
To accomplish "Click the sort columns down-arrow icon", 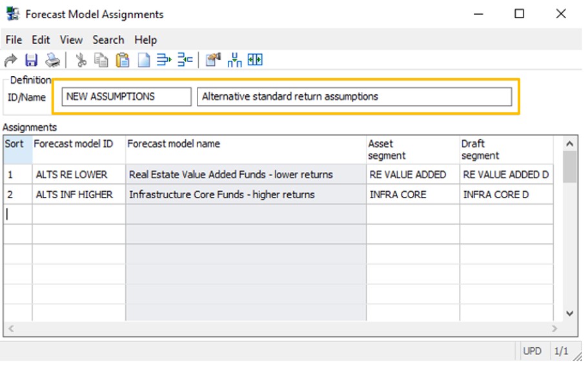I will (234, 60).
